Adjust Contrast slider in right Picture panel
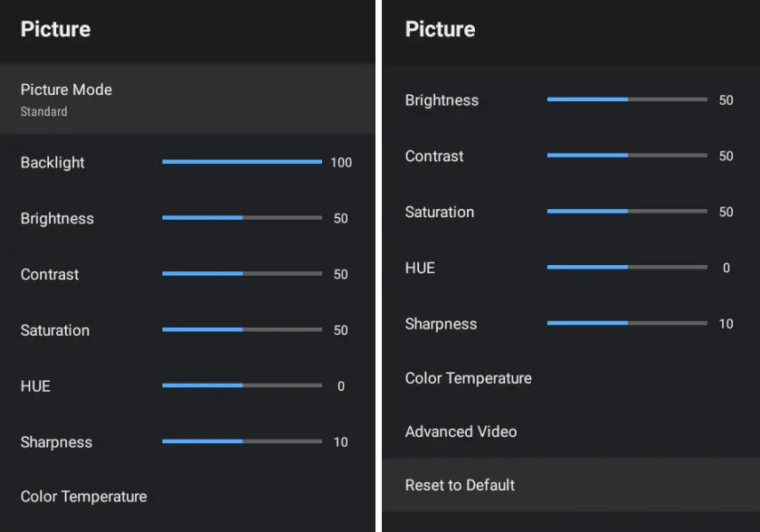Viewport: 760px width, 532px height. [627, 156]
